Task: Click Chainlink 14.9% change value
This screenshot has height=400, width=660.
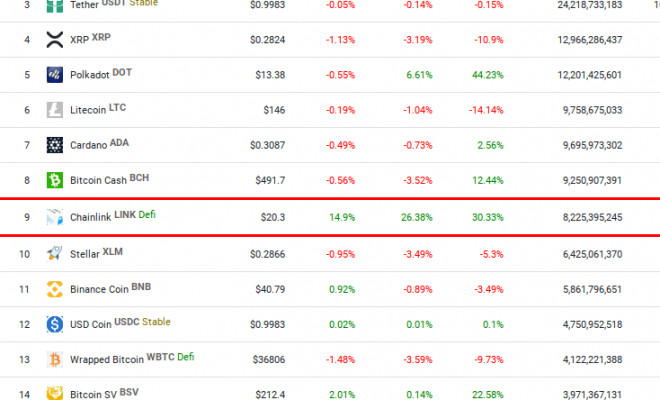Action: (342, 217)
